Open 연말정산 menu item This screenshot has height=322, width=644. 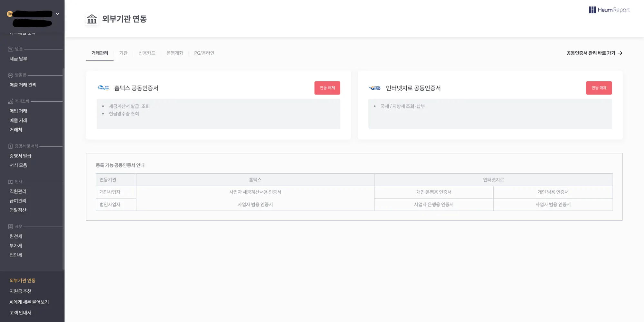click(18, 210)
